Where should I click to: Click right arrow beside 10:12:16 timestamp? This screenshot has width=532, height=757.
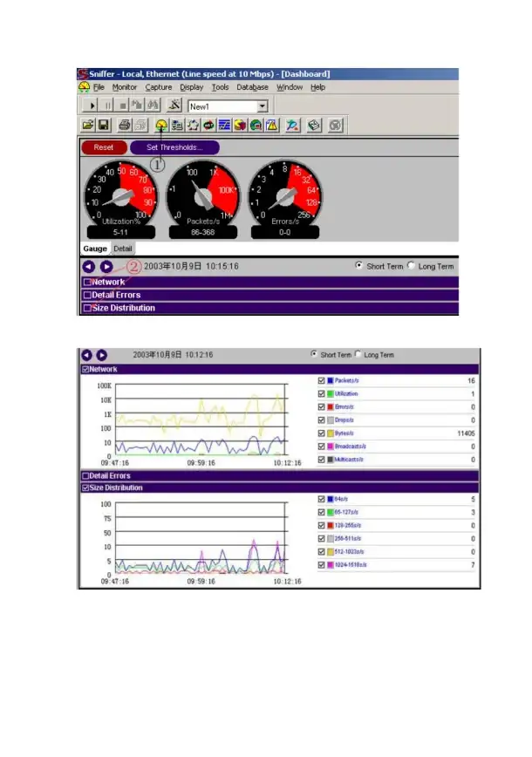point(102,355)
